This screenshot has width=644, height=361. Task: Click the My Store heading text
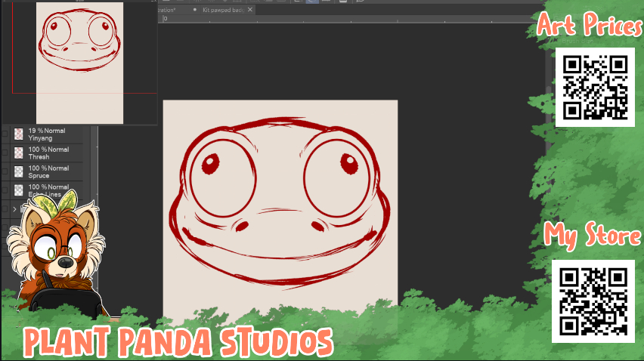click(x=593, y=236)
